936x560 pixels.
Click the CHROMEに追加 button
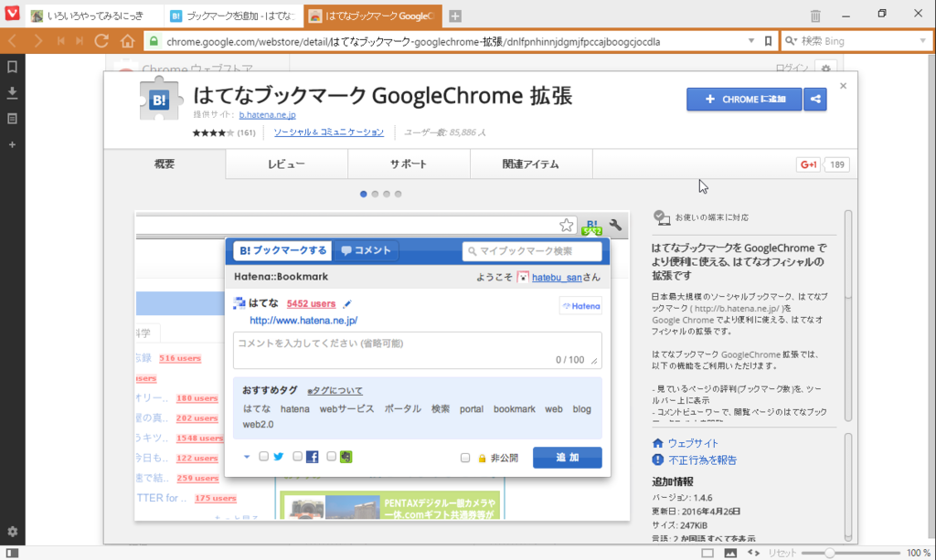(x=744, y=99)
